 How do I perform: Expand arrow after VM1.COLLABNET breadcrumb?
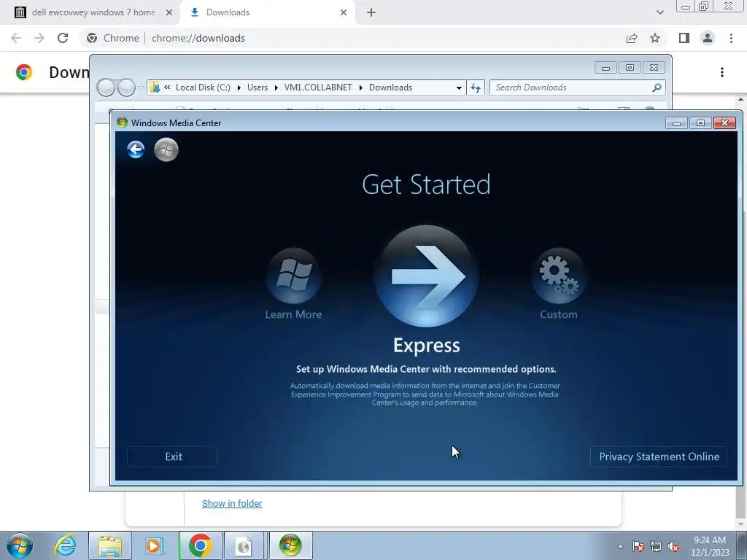360,87
